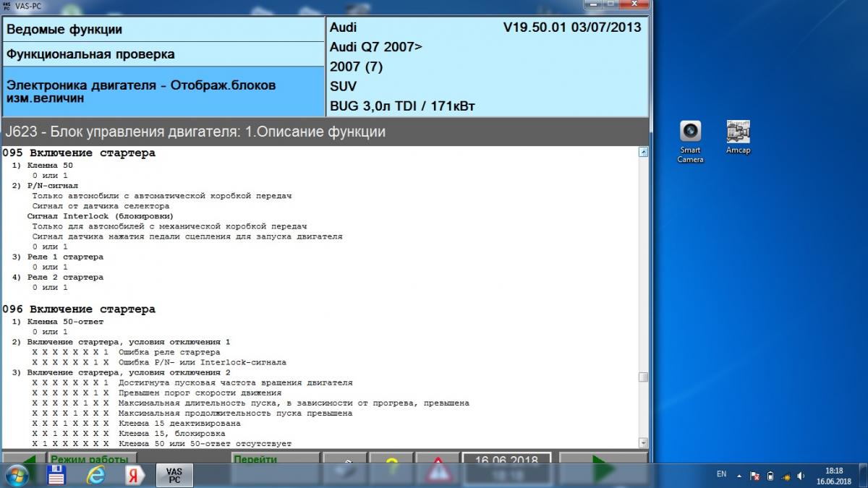Click 'Включение стартера, условия отключения 2' line

tap(129, 372)
